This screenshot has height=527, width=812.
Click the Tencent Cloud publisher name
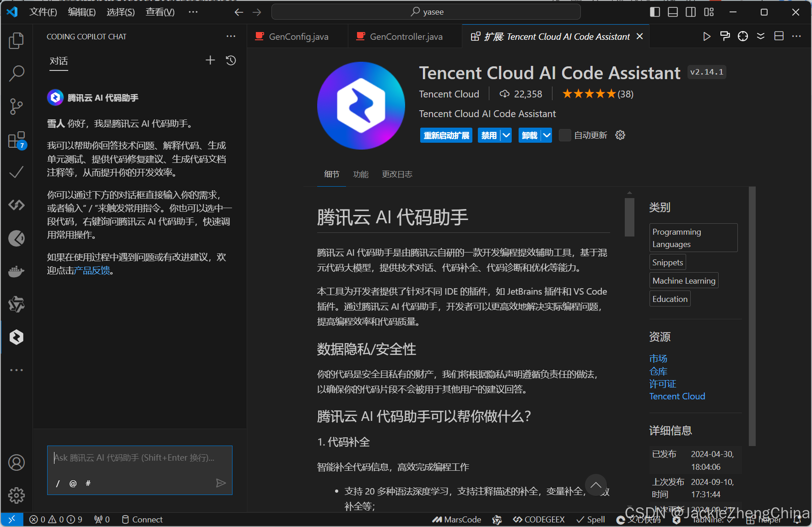point(449,94)
